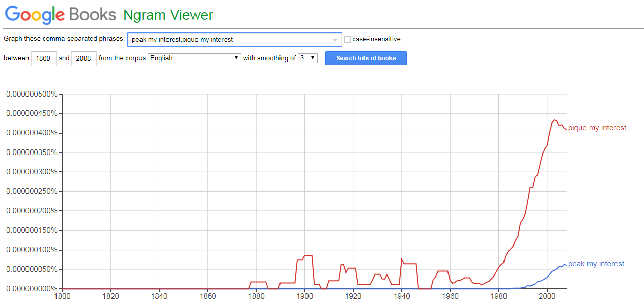Image resolution: width=644 pixels, height=307 pixels.
Task: Click the 1940 label on x-axis
Action: click(x=402, y=296)
